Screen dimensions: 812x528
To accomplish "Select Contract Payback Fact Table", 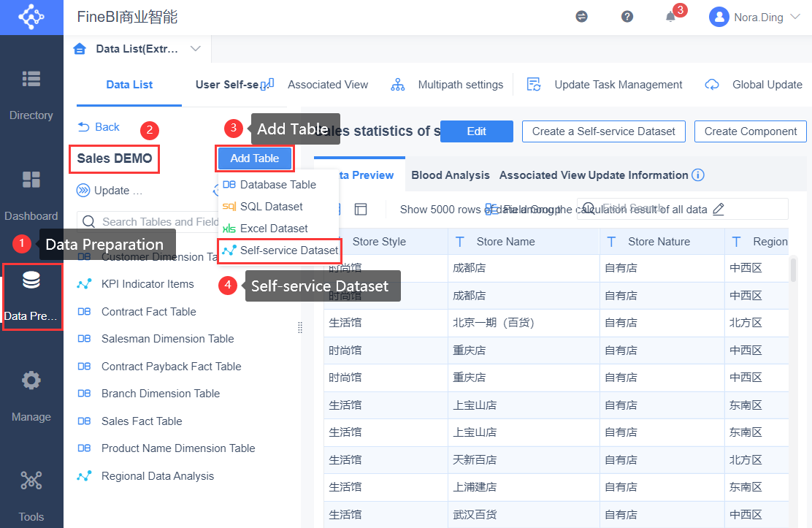I will coord(172,367).
